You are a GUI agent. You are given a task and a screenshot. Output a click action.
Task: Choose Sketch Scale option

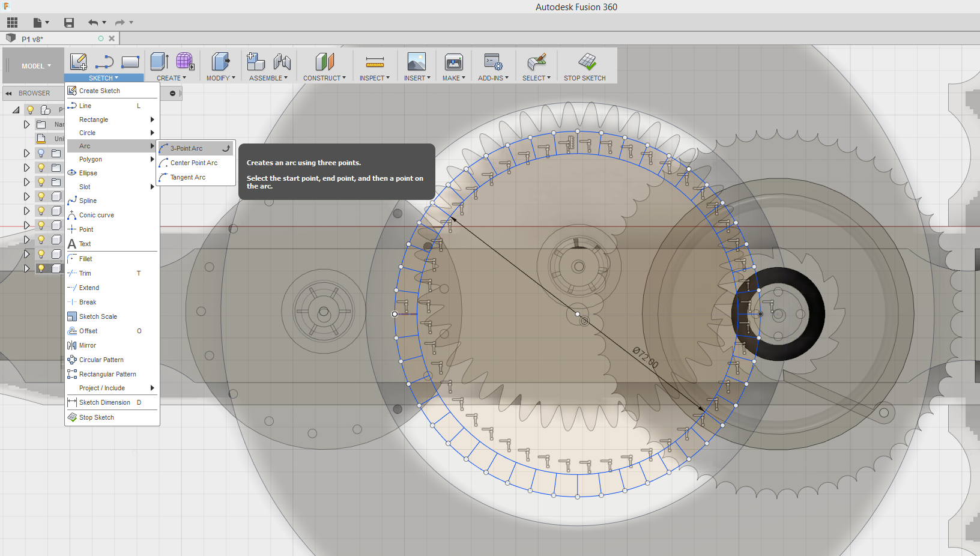click(112, 316)
